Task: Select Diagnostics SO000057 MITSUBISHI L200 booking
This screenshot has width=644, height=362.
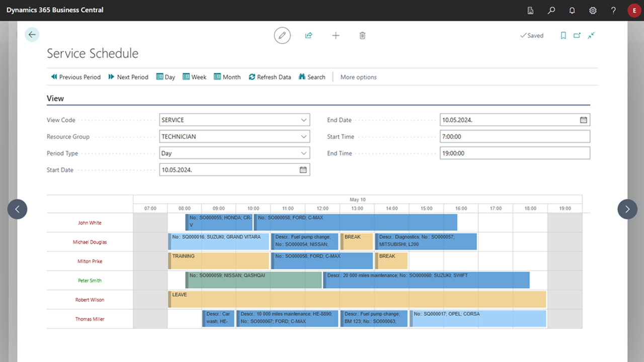Action: click(x=426, y=242)
